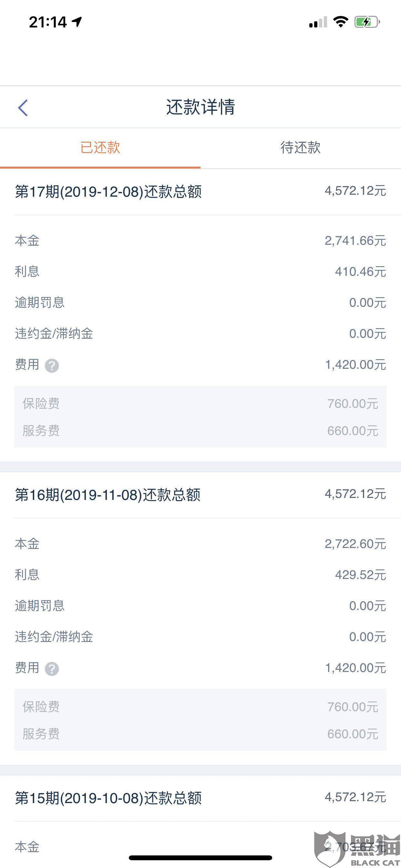This screenshot has width=401, height=868.
Task: Tap the status bar clock 21:14
Action: point(48,22)
